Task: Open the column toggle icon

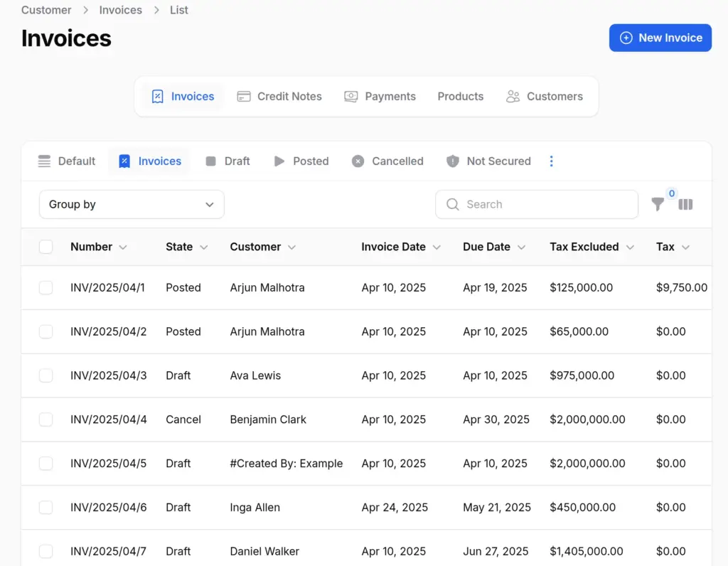Action: [685, 205]
